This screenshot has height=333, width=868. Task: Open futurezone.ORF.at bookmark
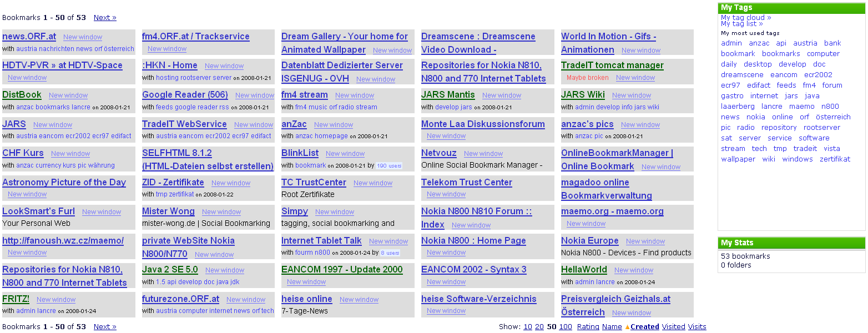180,299
